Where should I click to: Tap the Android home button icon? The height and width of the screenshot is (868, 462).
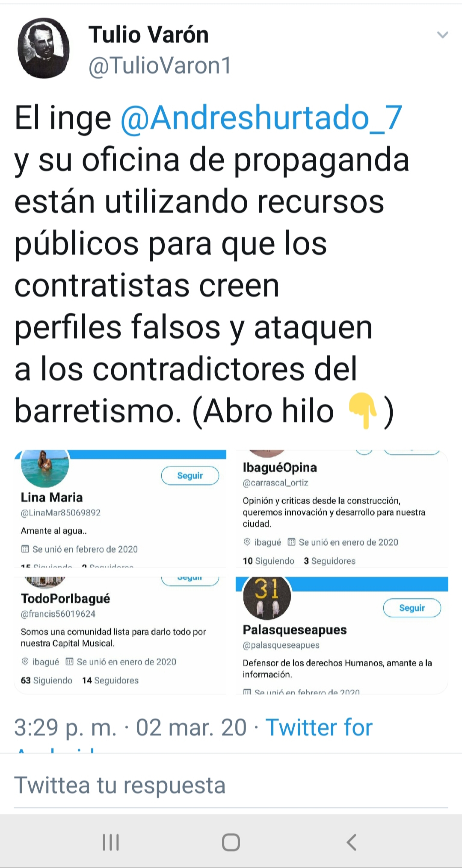coord(231,842)
